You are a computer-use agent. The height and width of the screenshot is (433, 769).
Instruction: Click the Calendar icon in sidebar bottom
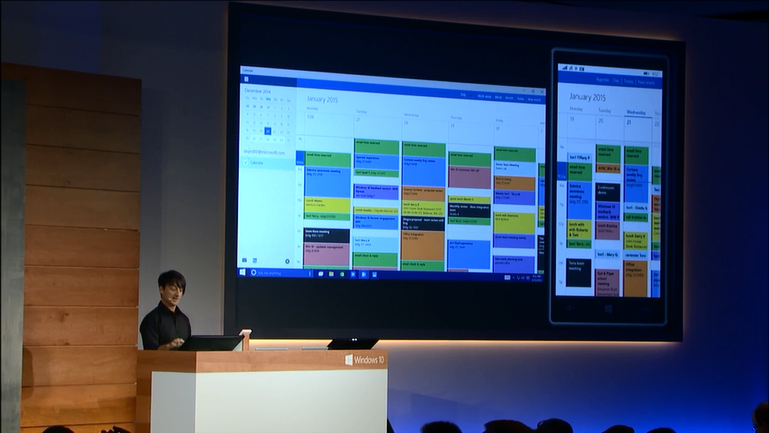click(255, 260)
